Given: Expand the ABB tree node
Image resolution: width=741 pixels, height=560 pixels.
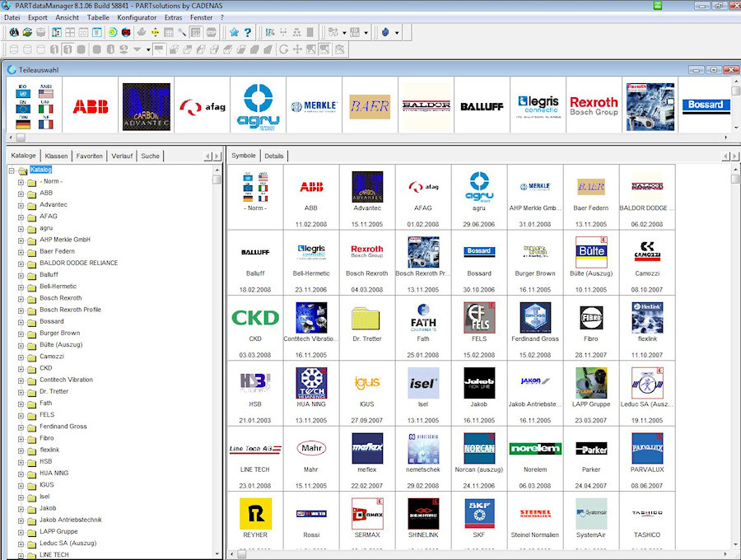Looking at the screenshot, I should point(21,194).
